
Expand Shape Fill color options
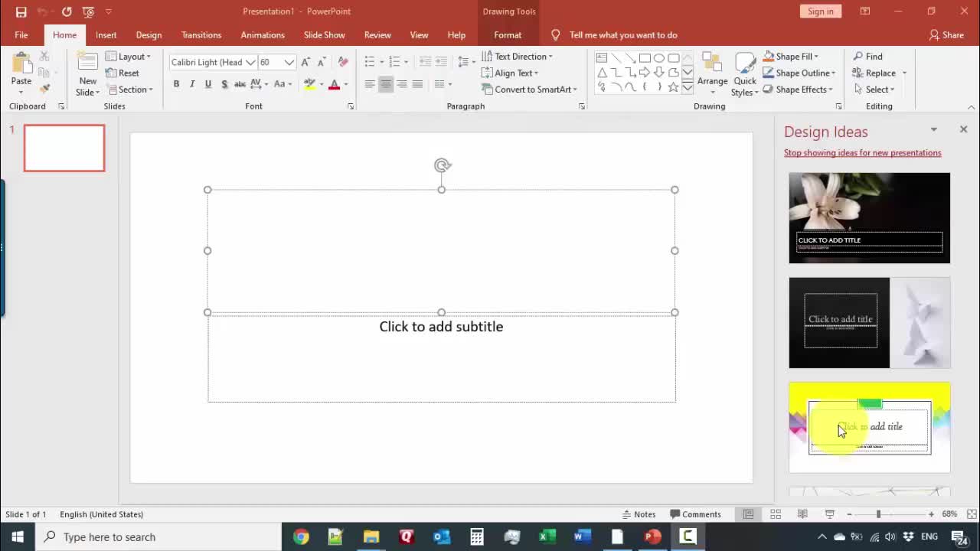(x=816, y=57)
